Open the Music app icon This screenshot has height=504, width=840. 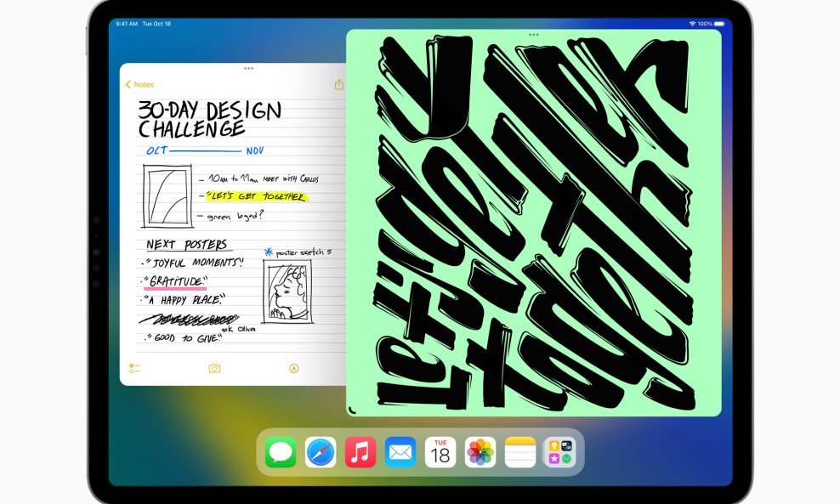click(x=360, y=452)
